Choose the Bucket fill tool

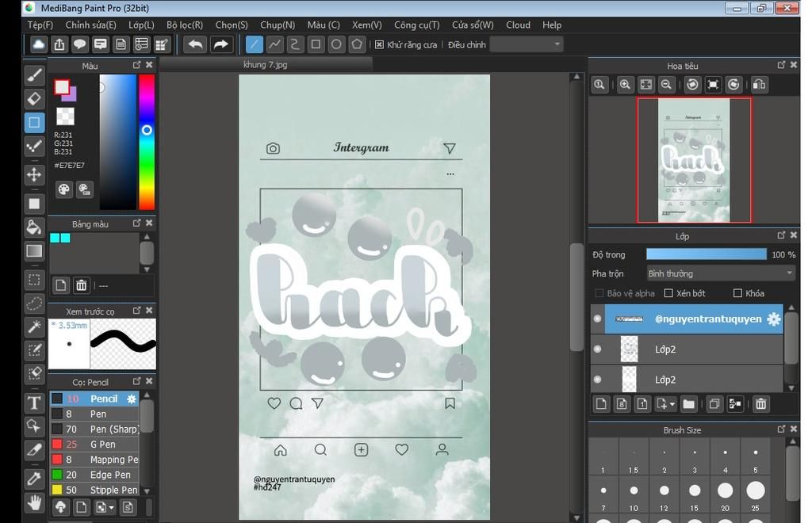coord(34,227)
